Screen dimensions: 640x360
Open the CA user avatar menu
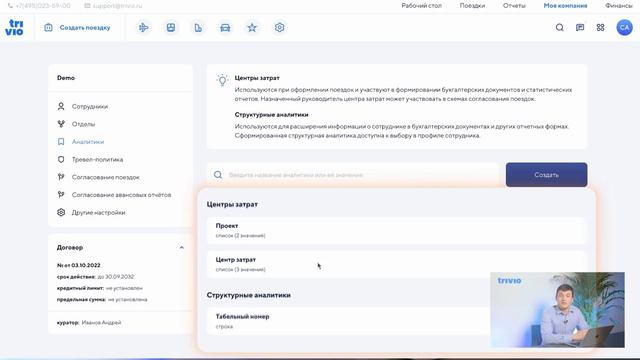point(624,27)
